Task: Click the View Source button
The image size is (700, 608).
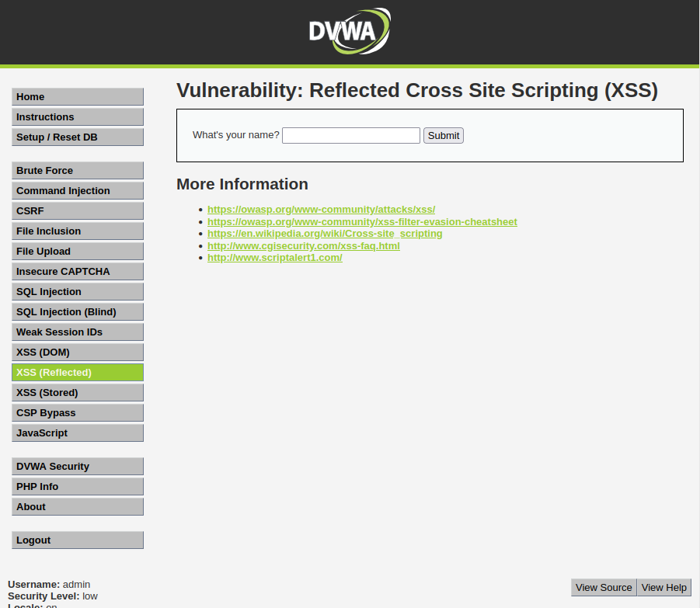Action: point(604,588)
